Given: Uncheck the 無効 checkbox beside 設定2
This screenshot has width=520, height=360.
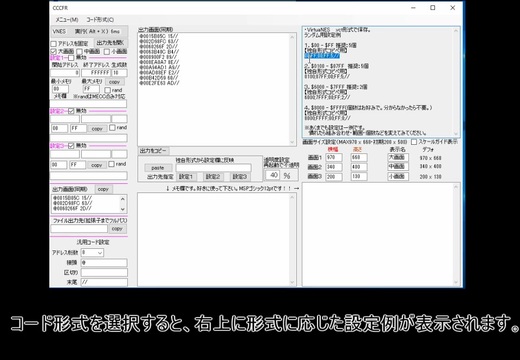Looking at the screenshot, I should (71, 111).
